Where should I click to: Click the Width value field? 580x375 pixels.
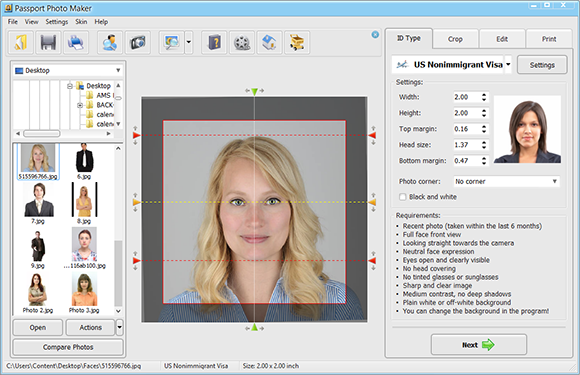466,97
